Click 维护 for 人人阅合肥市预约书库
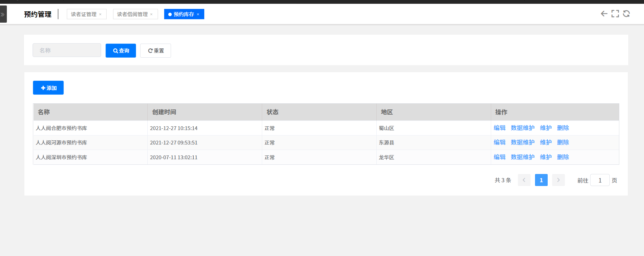Viewport: 644px width, 256px height. tap(546, 128)
